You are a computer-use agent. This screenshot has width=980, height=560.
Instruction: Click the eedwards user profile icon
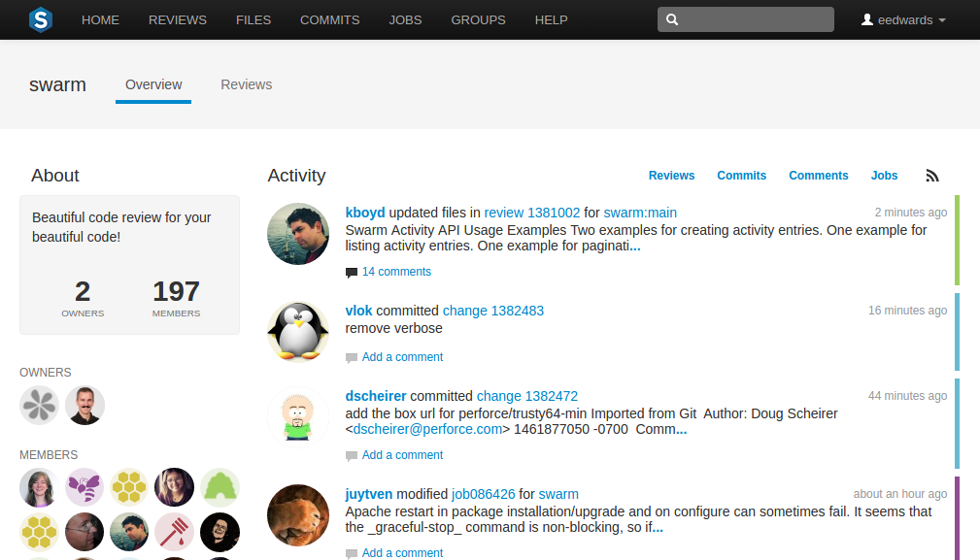point(867,20)
